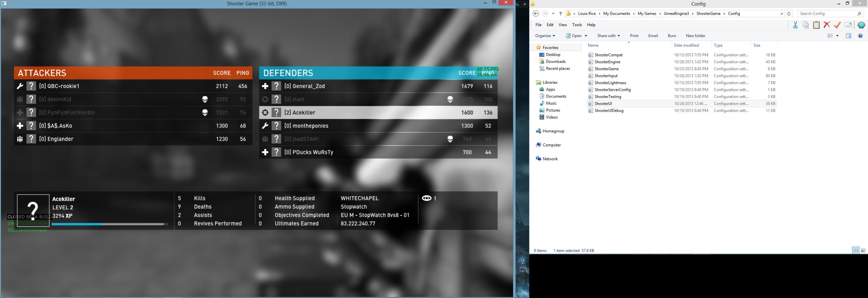Screen dimensions: 868x298
Task: Click the blue Help question mark icon
Action: click(x=860, y=36)
